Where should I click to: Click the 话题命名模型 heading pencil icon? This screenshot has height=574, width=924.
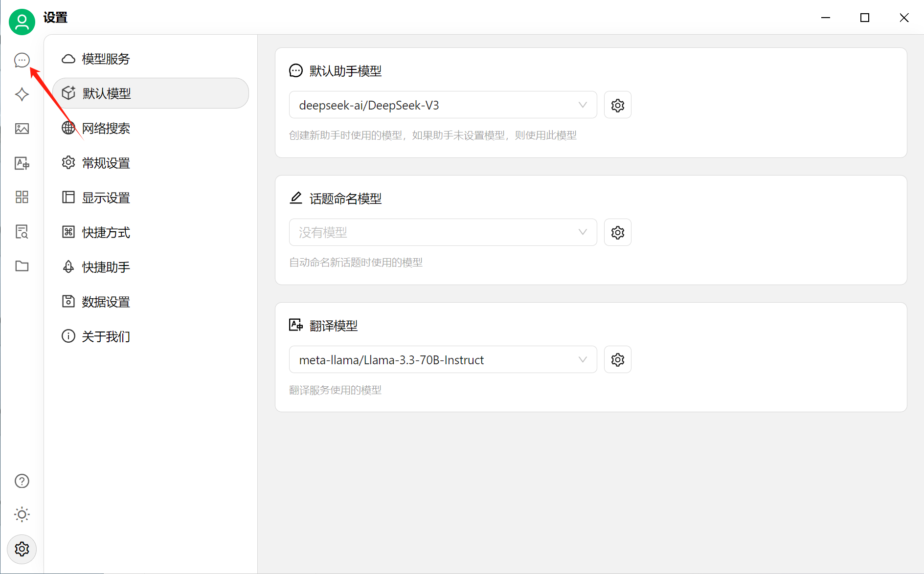(296, 198)
